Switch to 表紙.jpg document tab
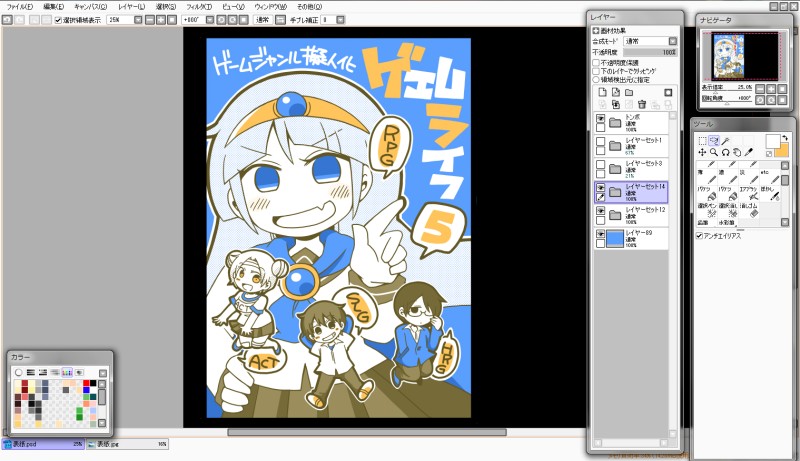This screenshot has height=461, width=800. coord(127,444)
